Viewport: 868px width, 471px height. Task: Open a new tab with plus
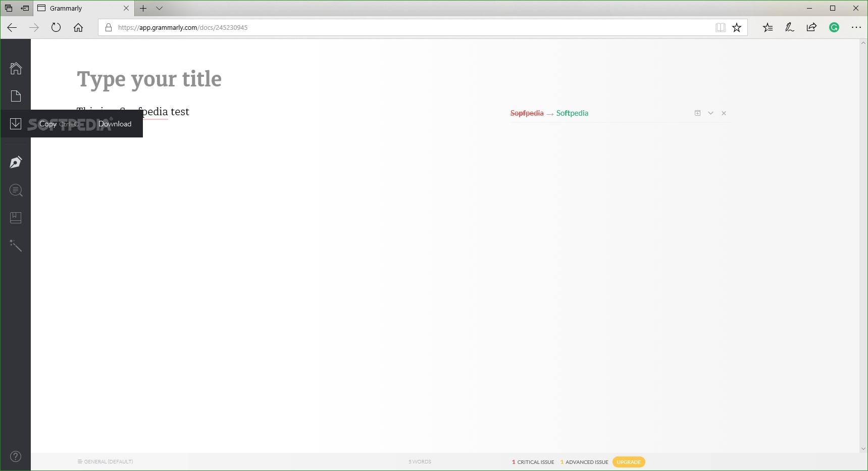click(x=143, y=9)
